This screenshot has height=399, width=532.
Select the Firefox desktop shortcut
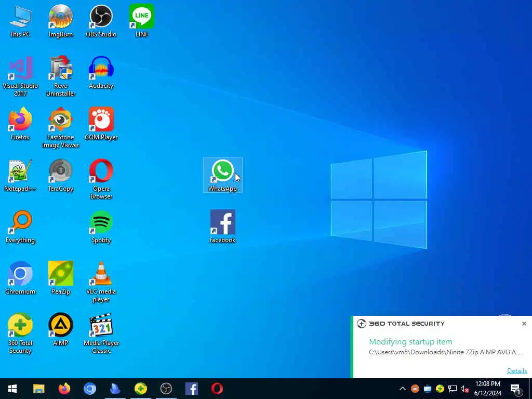click(20, 124)
